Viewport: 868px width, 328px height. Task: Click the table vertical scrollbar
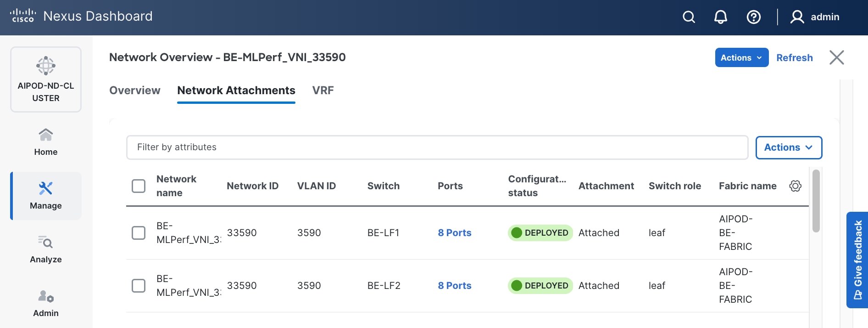tap(815, 202)
